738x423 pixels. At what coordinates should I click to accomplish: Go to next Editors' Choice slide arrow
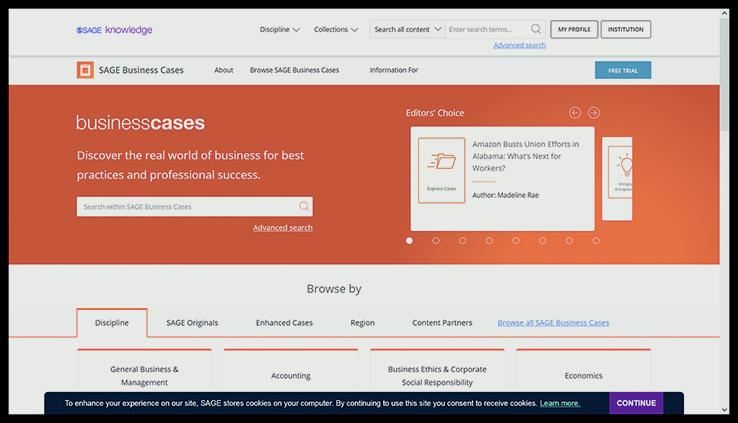[594, 112]
